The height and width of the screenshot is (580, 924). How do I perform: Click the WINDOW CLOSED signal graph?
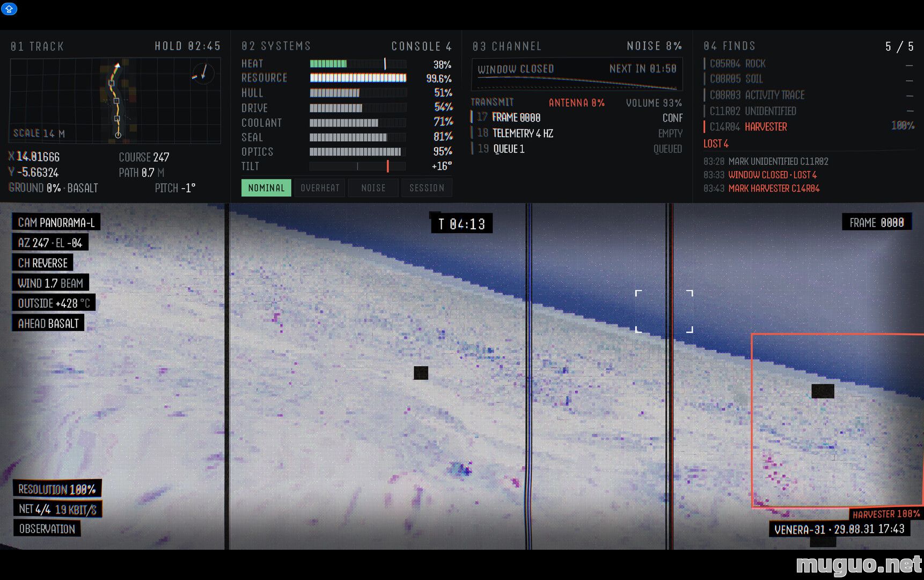click(577, 75)
